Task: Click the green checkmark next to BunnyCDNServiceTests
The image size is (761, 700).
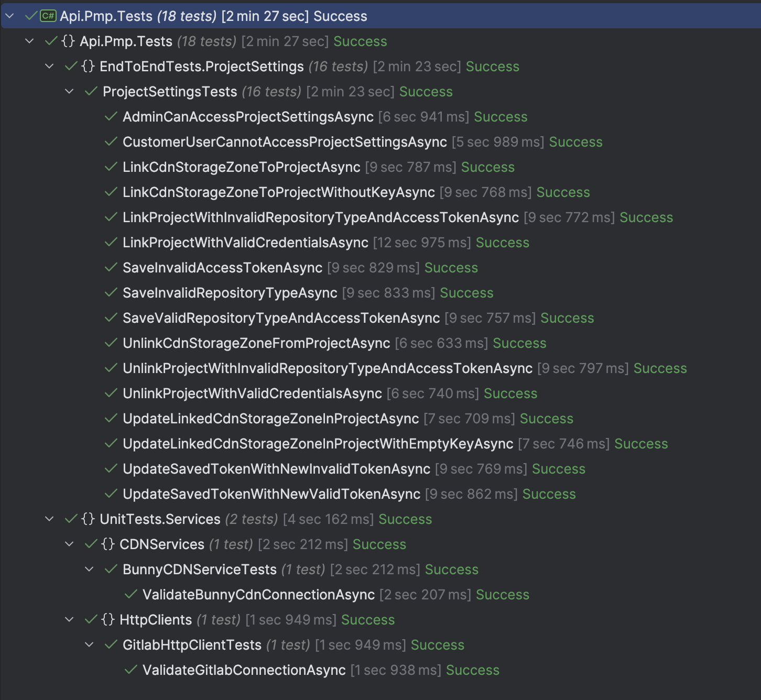Action: click(111, 570)
